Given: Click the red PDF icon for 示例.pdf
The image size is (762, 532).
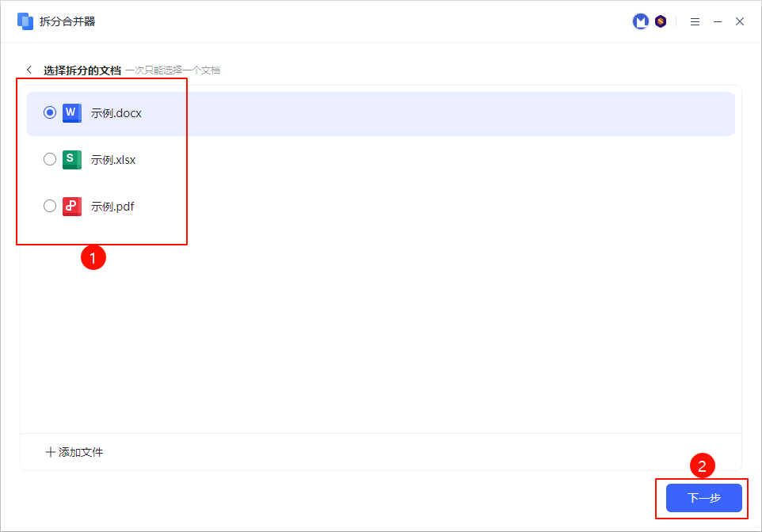Looking at the screenshot, I should (x=71, y=206).
